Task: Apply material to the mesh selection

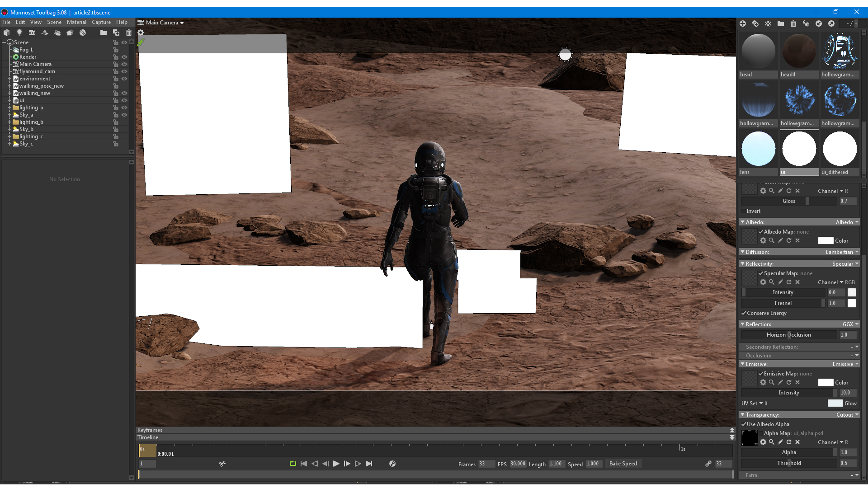Action: coord(806,23)
